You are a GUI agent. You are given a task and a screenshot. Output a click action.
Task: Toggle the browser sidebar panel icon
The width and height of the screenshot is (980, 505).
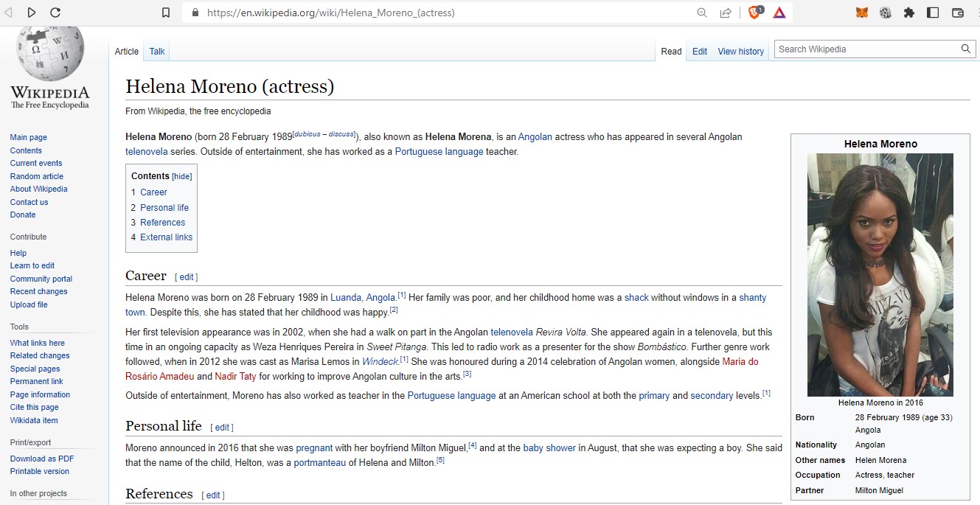[933, 13]
